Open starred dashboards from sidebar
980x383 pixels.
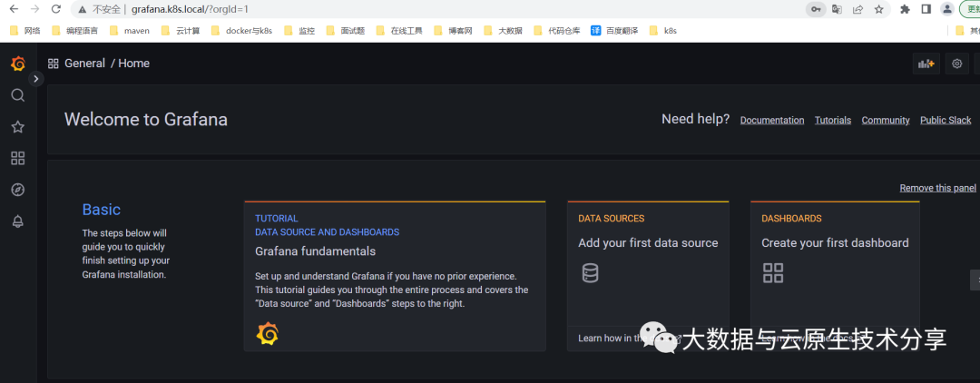pos(17,127)
